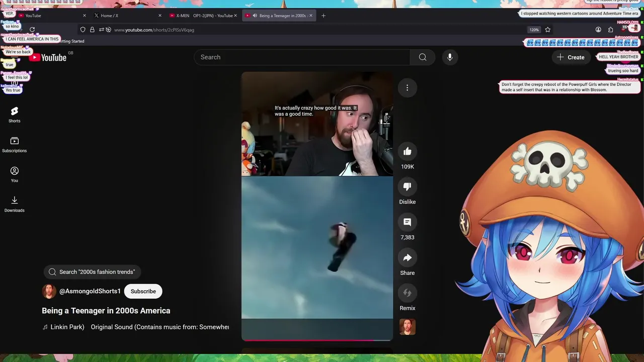Viewport: 644px width, 362px height.
Task: Open the Short's three-dot options menu
Action: pyautogui.click(x=407, y=88)
